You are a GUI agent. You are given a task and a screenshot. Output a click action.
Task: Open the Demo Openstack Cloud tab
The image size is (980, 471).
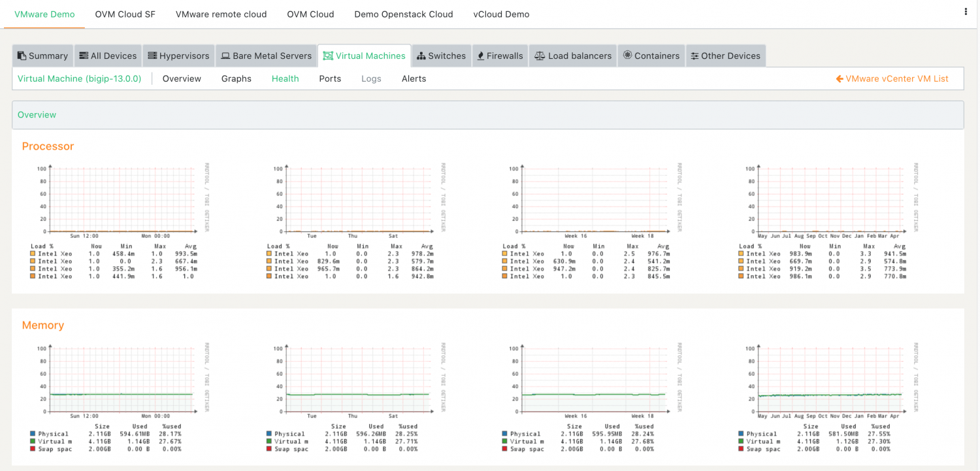403,14
